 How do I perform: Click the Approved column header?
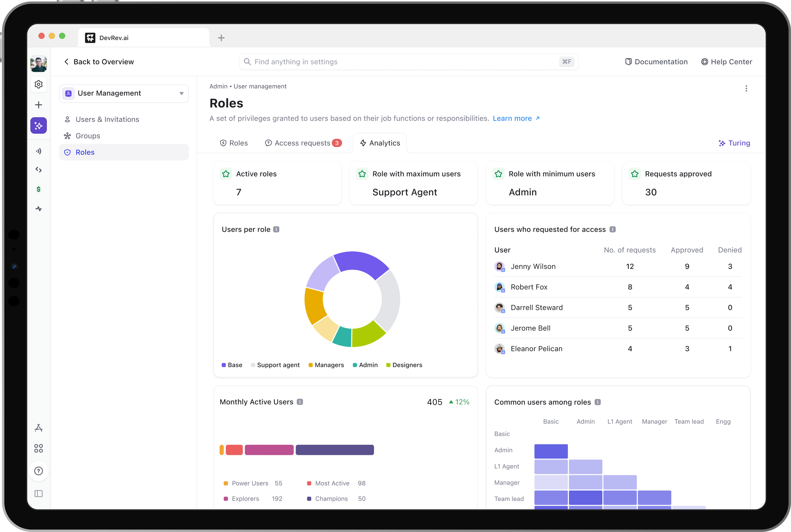point(687,250)
